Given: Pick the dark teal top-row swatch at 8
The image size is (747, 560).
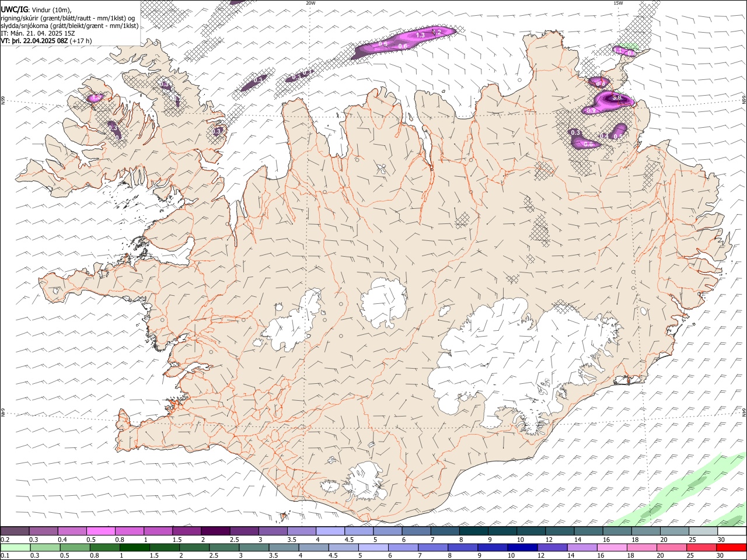Looking at the screenshot, I should click(473, 531).
